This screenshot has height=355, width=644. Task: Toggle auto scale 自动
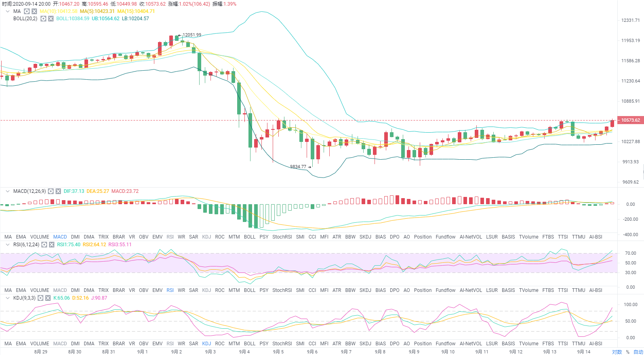tap(638, 352)
